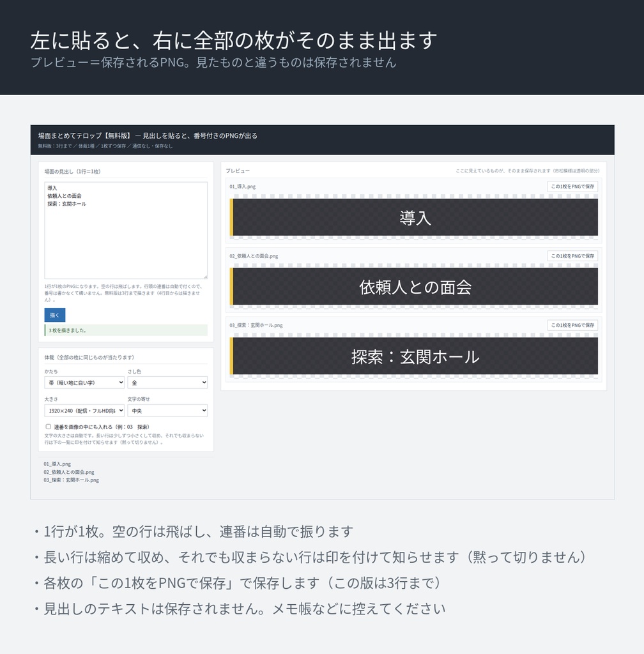Open the 文字の寄せ dropdown set to 中央
Image resolution: width=644 pixels, height=654 pixels.
tap(167, 411)
